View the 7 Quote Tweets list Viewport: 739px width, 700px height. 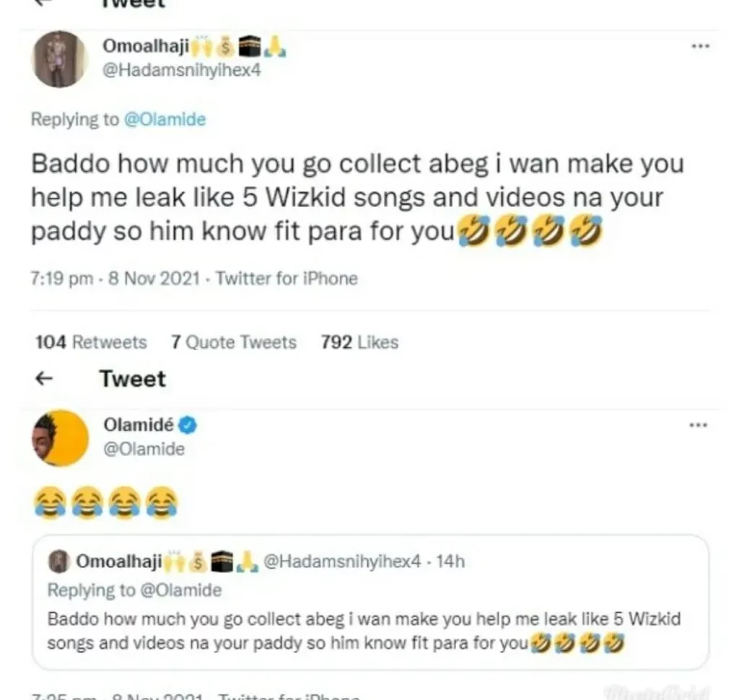tap(234, 342)
